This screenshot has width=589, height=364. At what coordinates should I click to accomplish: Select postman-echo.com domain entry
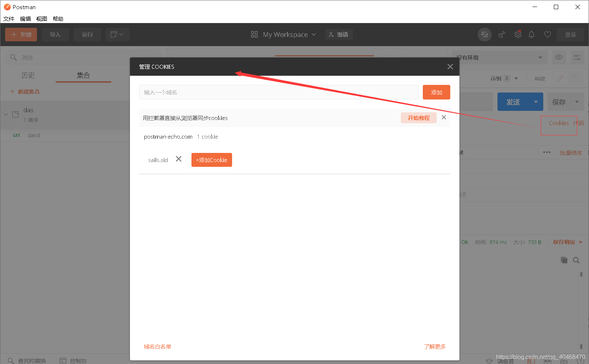(168, 136)
